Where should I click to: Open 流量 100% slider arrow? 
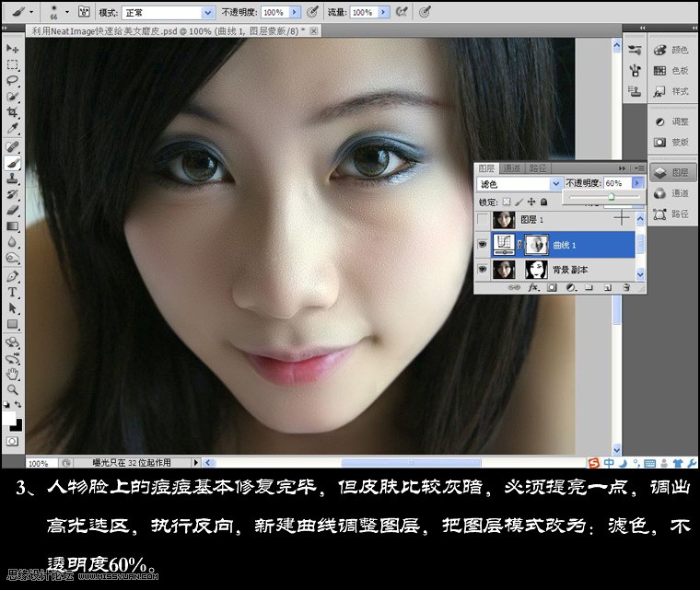click(383, 13)
